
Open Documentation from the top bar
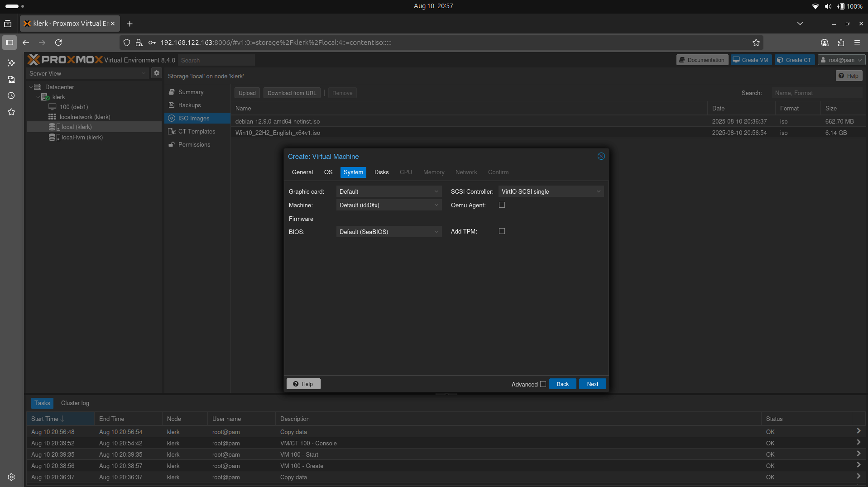(702, 59)
